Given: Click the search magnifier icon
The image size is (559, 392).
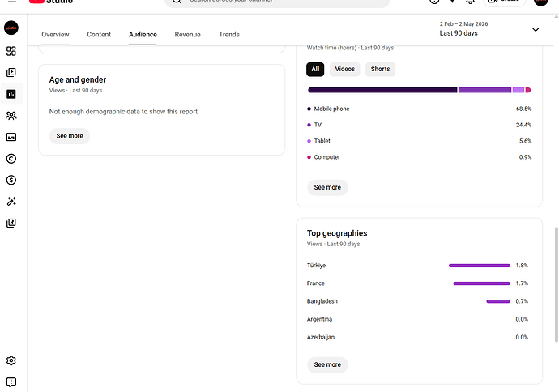Looking at the screenshot, I should point(177,2).
